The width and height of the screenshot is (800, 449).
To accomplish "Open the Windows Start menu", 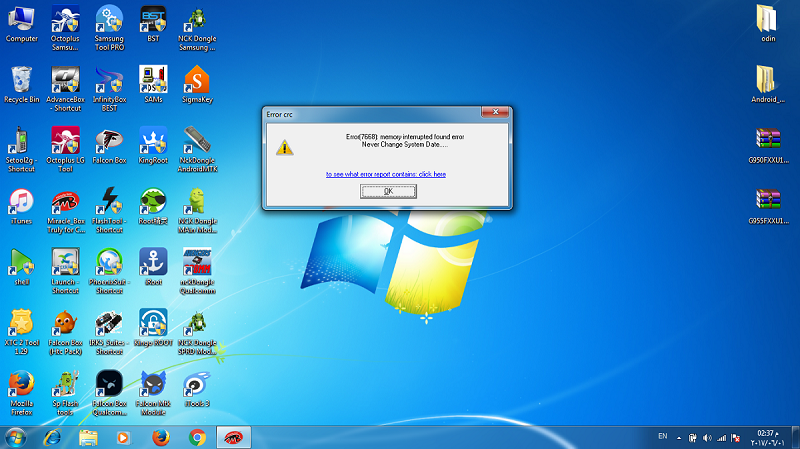I will [16, 437].
